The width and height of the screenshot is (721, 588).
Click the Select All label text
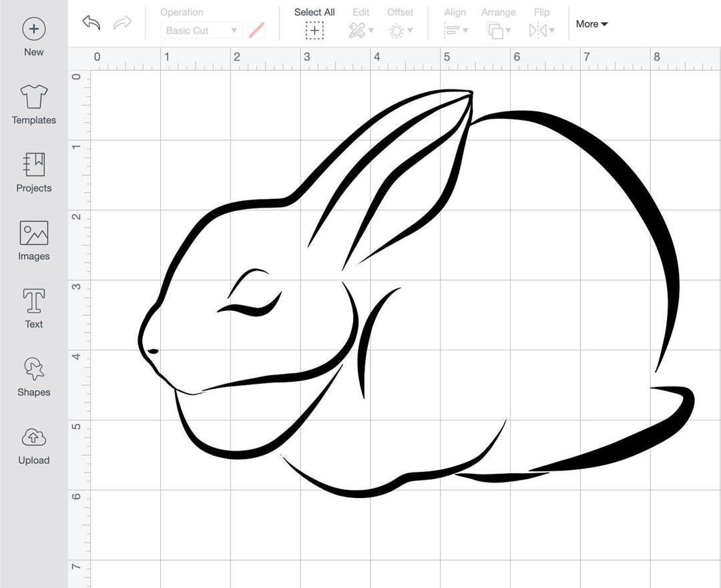click(x=314, y=11)
